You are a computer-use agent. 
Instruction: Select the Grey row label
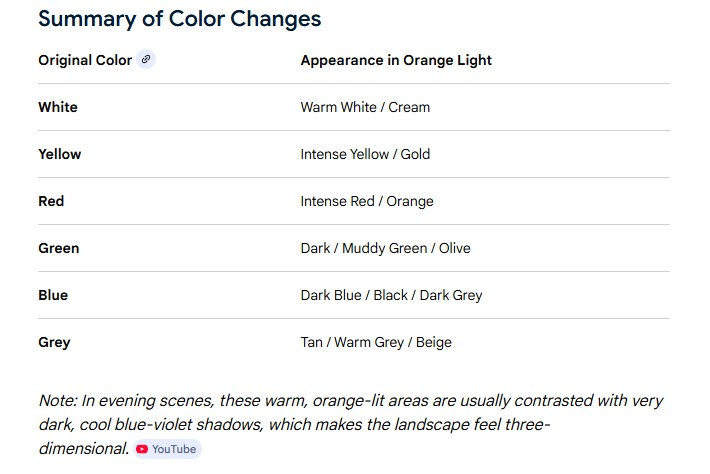tap(54, 342)
